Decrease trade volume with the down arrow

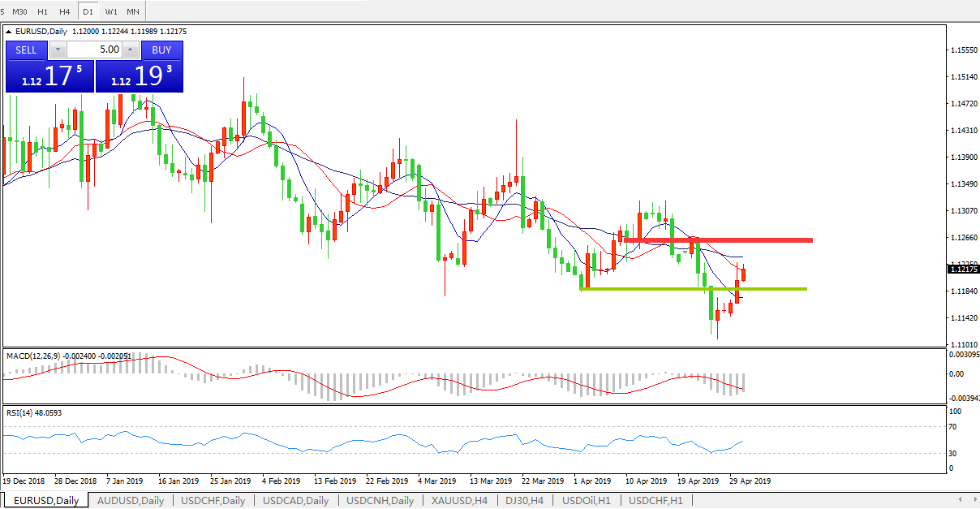point(58,50)
